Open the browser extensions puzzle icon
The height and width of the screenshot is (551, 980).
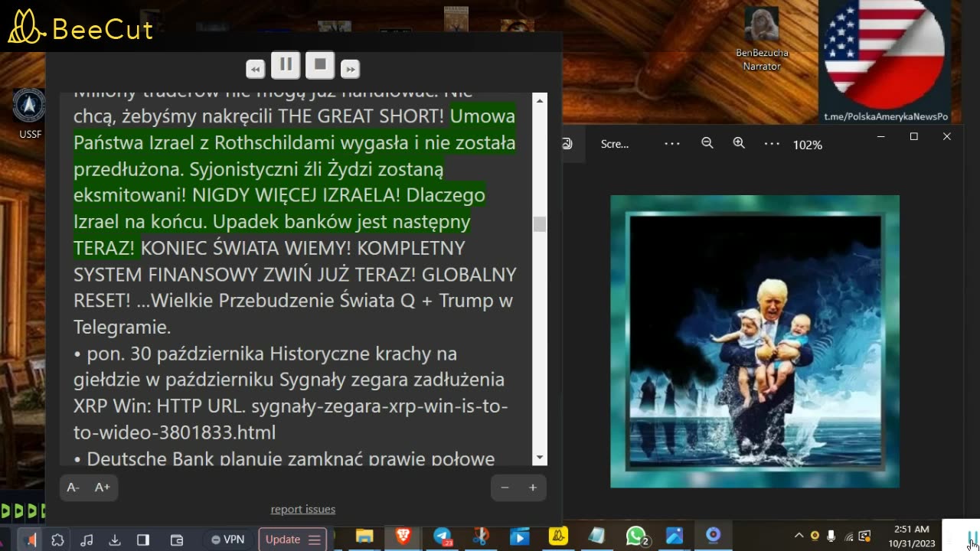coord(57,540)
